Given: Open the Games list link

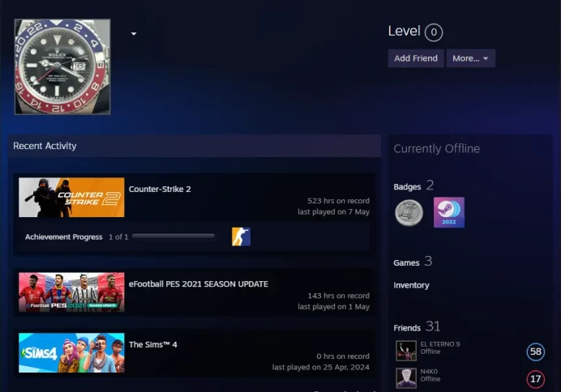Looking at the screenshot, I should pos(413,262).
